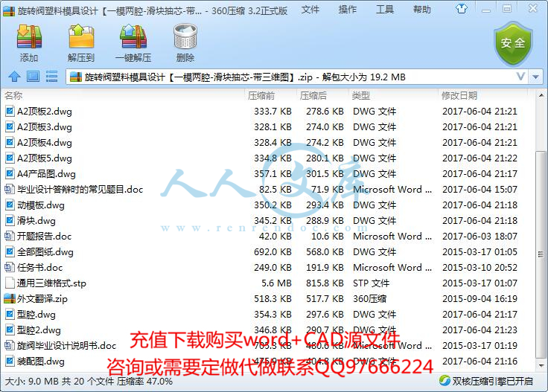Click Word icon of 任务书.doc
The image size is (548, 392).
[9, 267]
